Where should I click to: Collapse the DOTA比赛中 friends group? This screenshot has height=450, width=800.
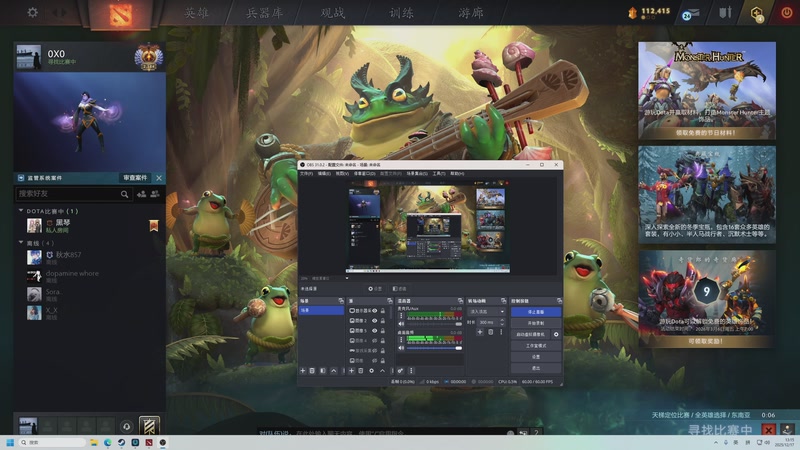(21, 210)
